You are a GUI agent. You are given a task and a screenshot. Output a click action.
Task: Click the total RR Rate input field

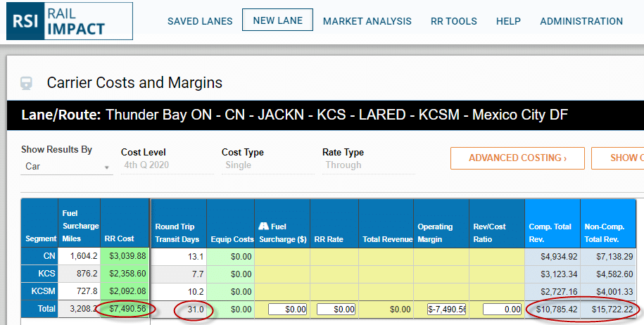click(337, 309)
